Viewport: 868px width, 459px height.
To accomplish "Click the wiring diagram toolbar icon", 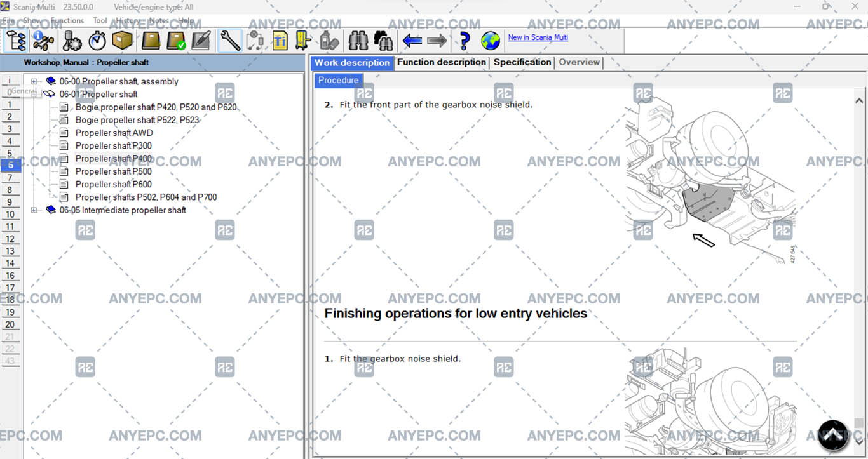I will click(x=255, y=41).
